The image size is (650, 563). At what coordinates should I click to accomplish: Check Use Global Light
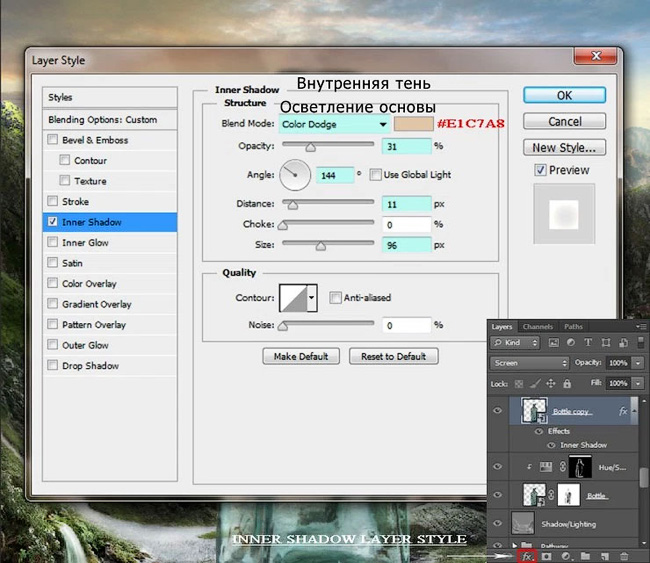pyautogui.click(x=376, y=175)
